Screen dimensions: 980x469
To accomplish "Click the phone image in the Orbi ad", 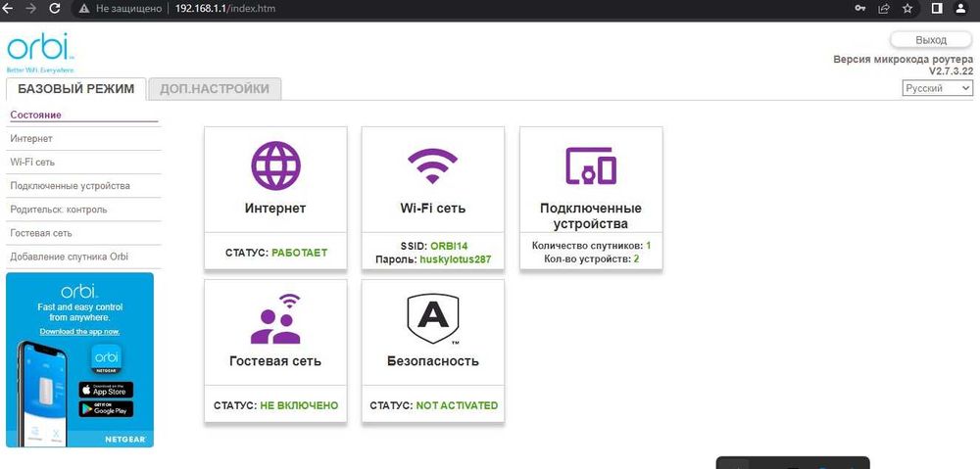I will (x=42, y=394).
